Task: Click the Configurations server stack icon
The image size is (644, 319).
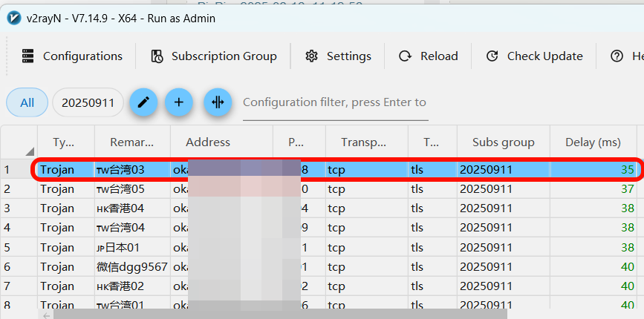Action: pyautogui.click(x=28, y=56)
